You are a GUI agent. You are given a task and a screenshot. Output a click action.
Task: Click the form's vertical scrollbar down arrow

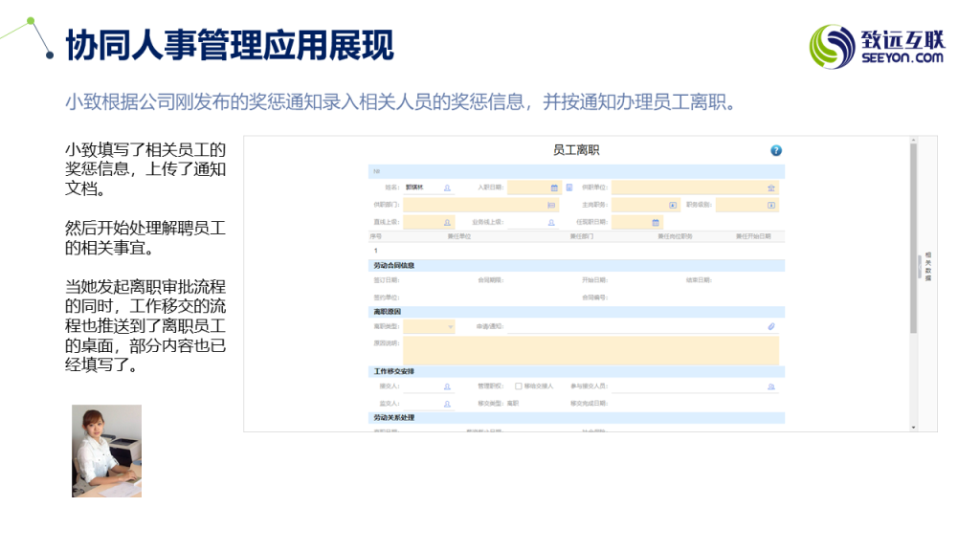(913, 427)
